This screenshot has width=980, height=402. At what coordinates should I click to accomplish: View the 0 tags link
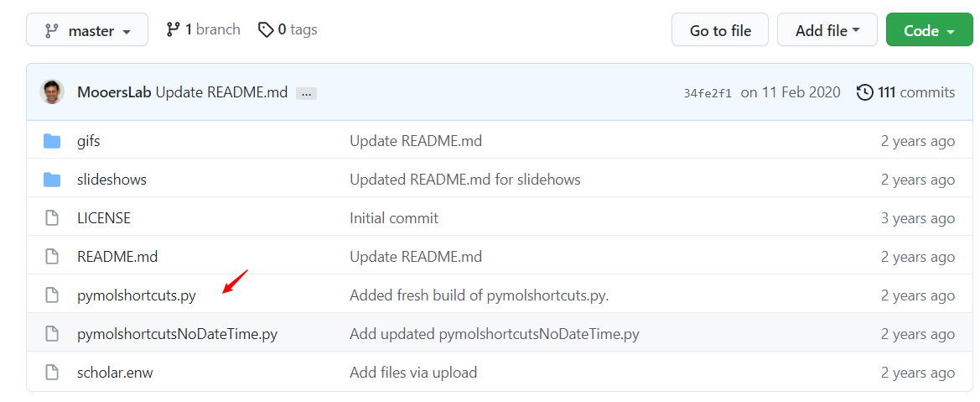(288, 29)
